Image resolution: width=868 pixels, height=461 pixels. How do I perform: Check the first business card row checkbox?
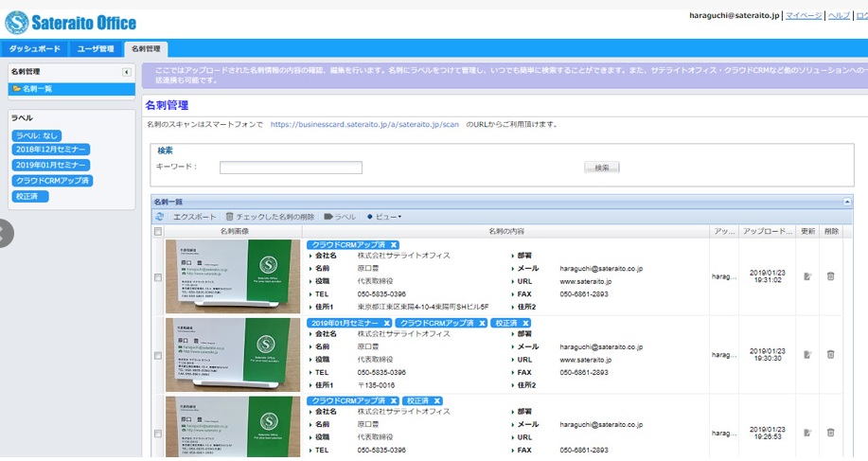point(158,276)
